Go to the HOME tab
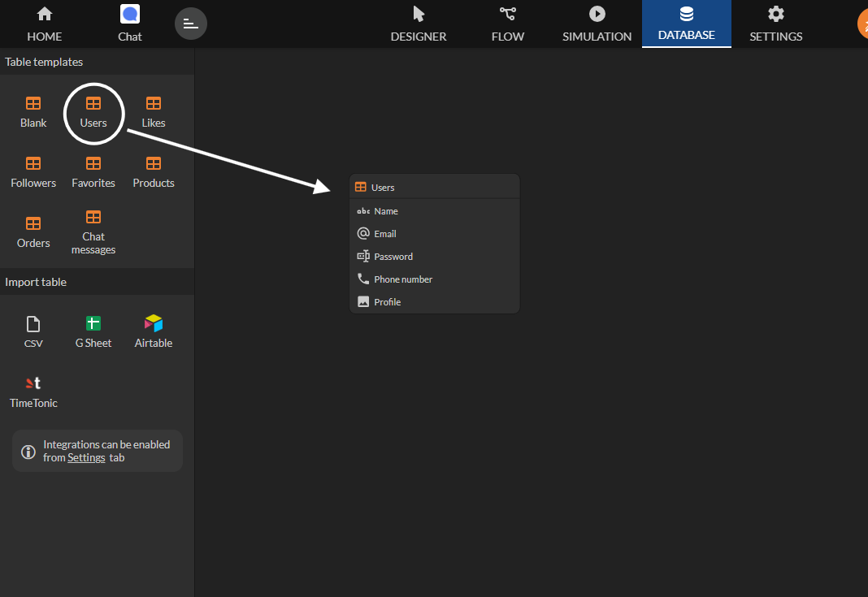Screen dimensions: 868x597 click(44, 24)
